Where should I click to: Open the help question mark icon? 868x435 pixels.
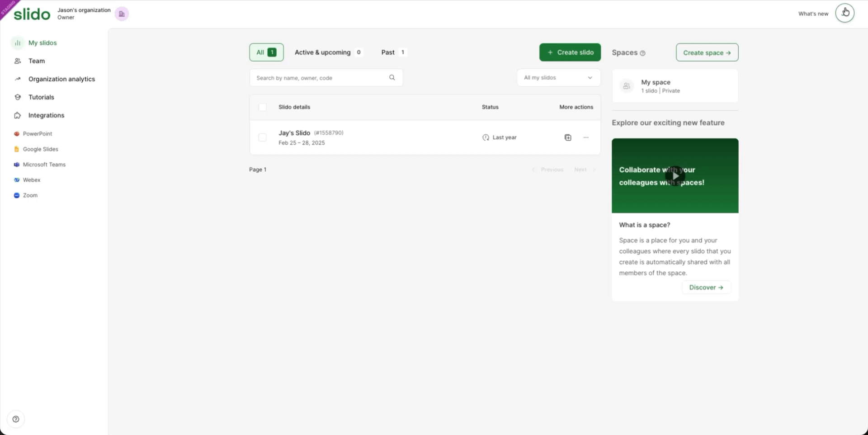click(16, 419)
